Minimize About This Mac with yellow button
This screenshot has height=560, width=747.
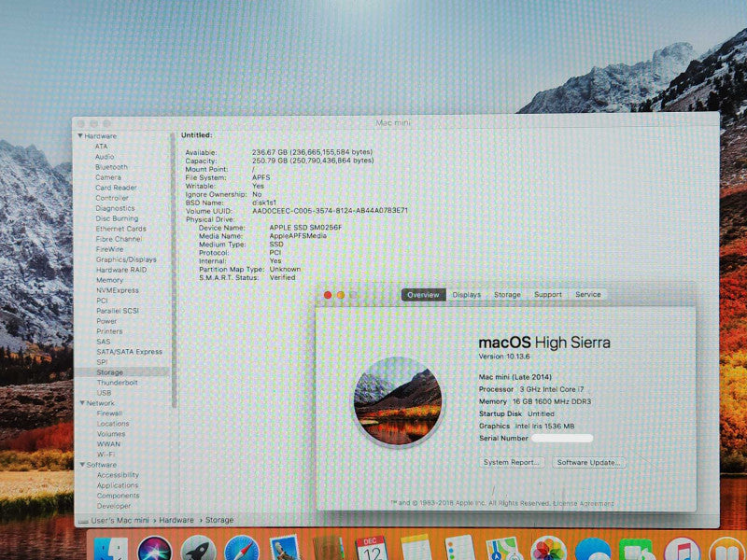click(341, 295)
